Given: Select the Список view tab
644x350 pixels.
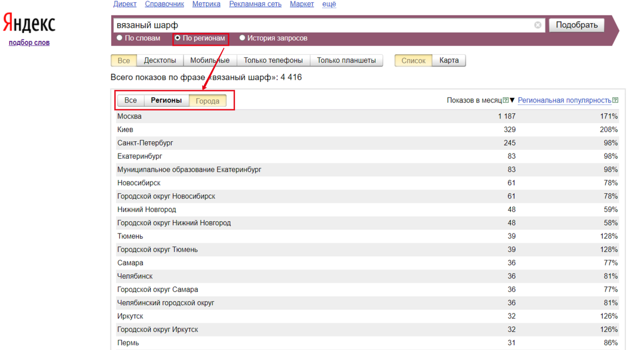Looking at the screenshot, I should click(413, 61).
